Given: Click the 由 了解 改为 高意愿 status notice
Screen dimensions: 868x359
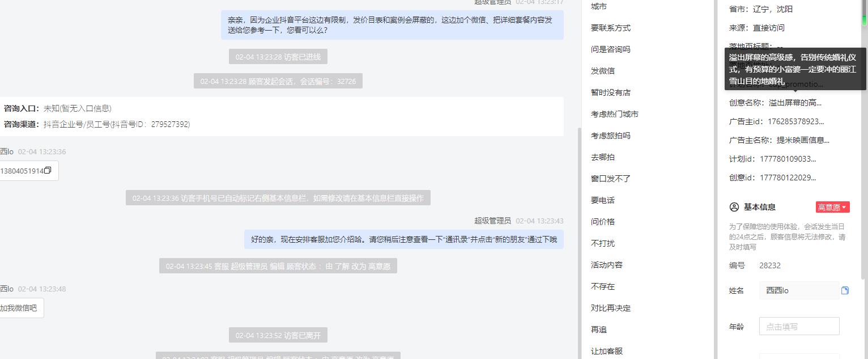Looking at the screenshot, I should point(278,266).
